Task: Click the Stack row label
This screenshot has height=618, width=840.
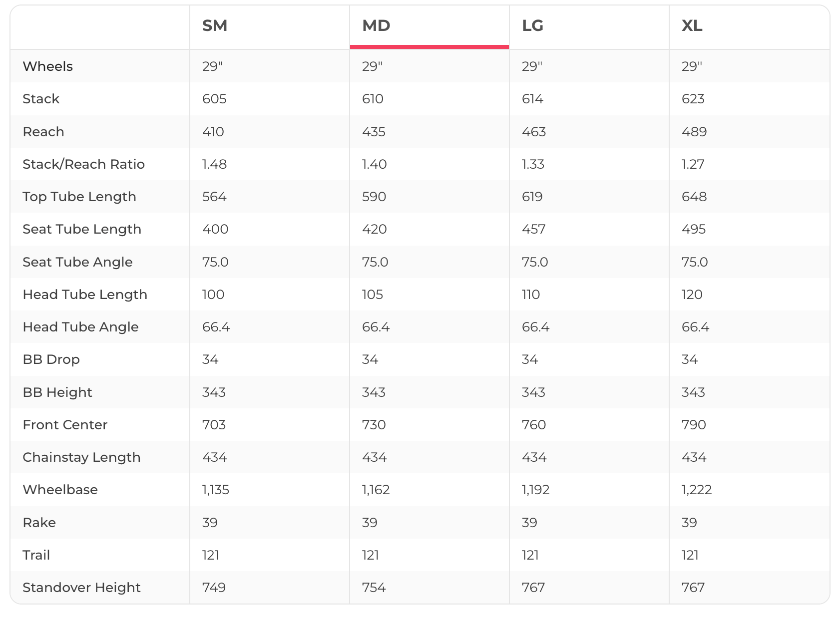Action: [41, 99]
